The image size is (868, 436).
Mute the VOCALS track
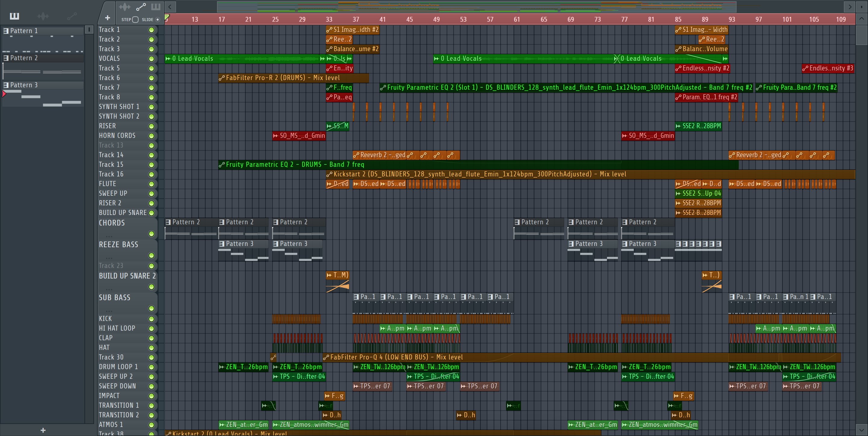[152, 59]
